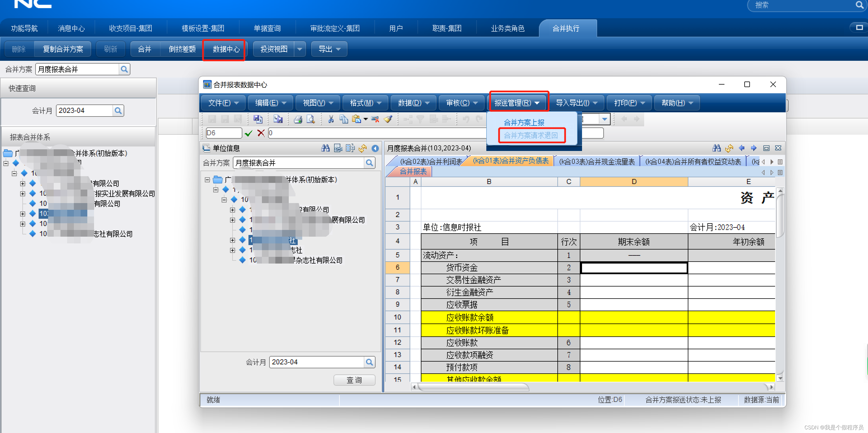868x433 pixels.
Task: Select the 杂志社有限公司 row in dialog tree
Action: (x=295, y=261)
